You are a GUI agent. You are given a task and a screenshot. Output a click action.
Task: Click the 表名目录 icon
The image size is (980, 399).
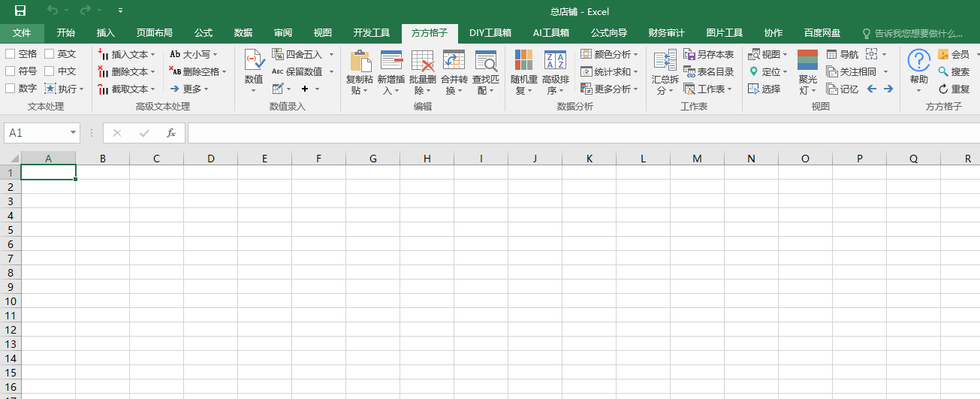(x=689, y=71)
